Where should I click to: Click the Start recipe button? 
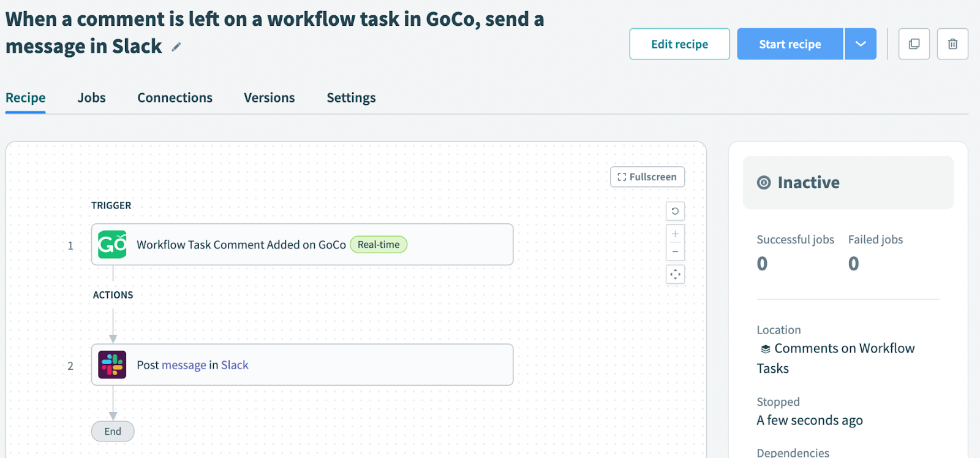point(790,44)
